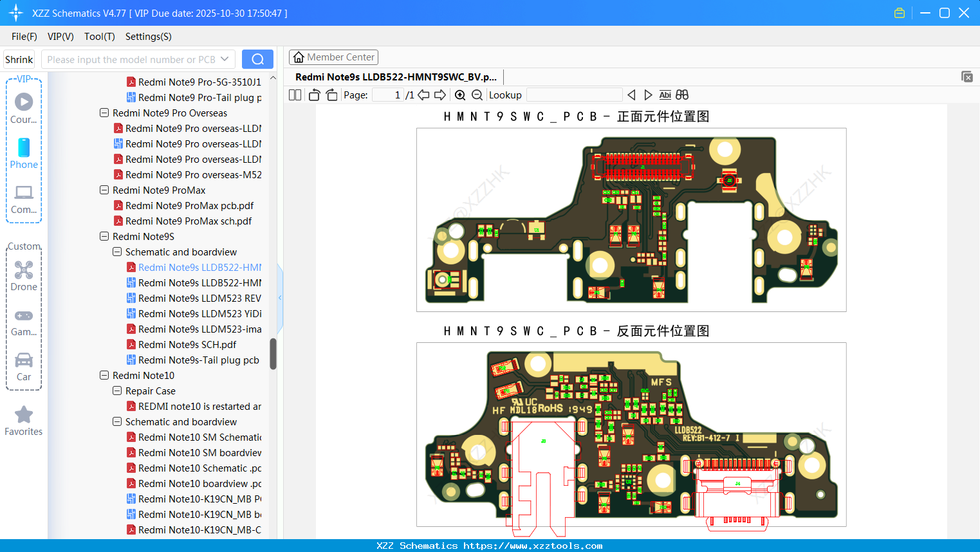Rotate the page counterclockwise

click(313, 95)
